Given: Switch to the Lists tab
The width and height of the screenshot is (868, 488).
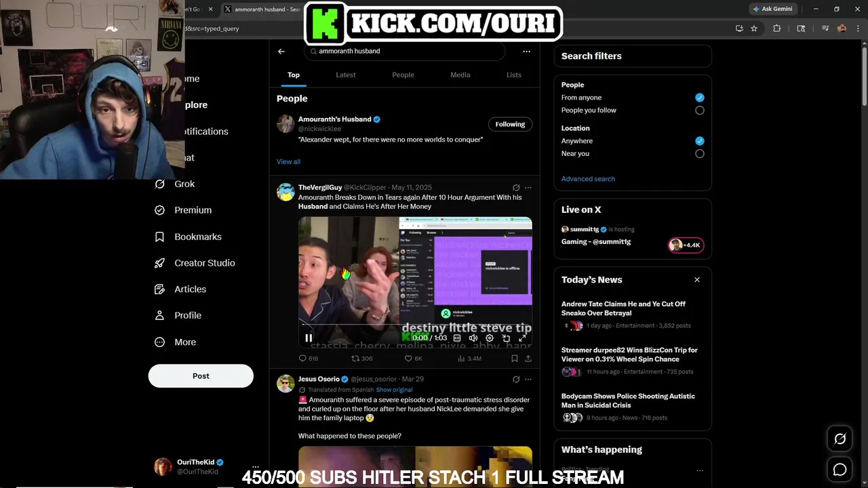Looking at the screenshot, I should coord(514,75).
